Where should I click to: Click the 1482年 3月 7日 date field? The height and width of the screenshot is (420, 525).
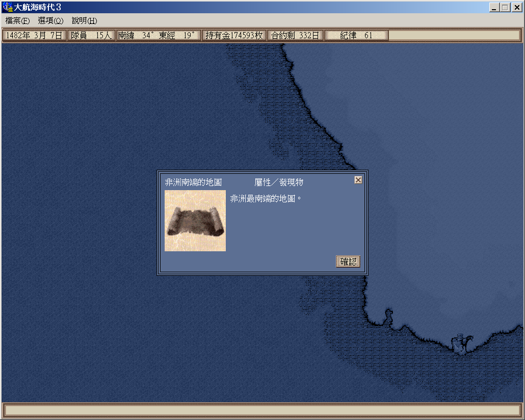pyautogui.click(x=35, y=36)
